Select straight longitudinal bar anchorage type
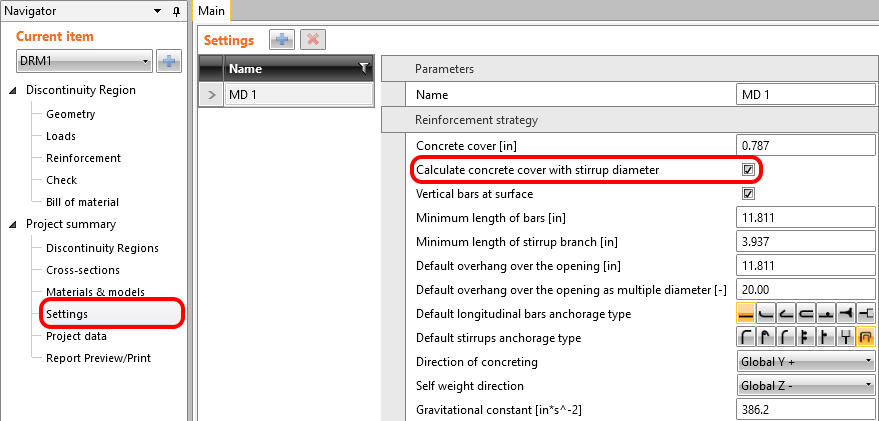 (x=746, y=314)
